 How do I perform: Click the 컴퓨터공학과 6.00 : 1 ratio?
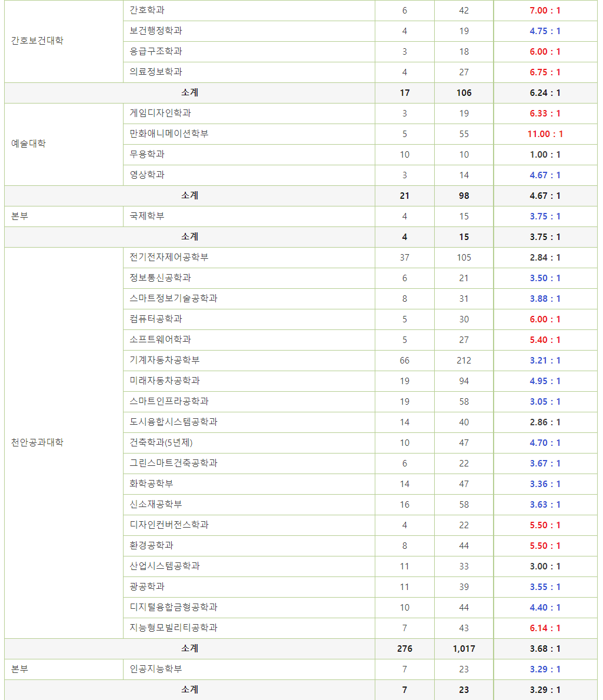click(x=545, y=319)
